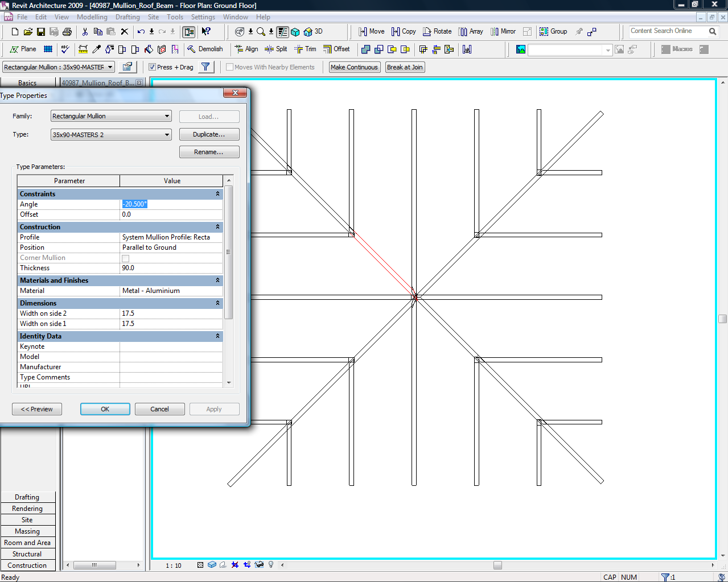
Task: Switch to the Structural design bar tab
Action: pos(27,554)
